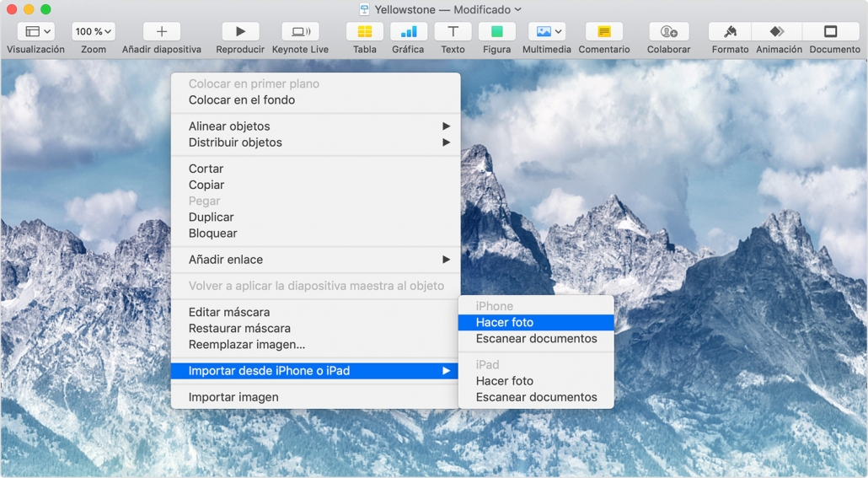The image size is (868, 478).
Task: Expand the Alinear objetos submenu
Action: pos(315,126)
